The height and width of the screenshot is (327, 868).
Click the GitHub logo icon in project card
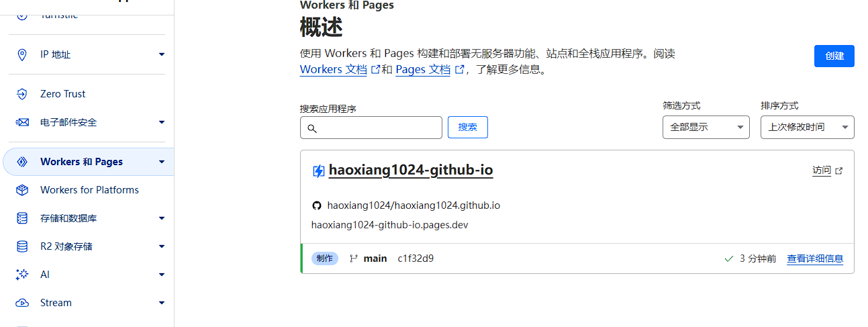317,205
